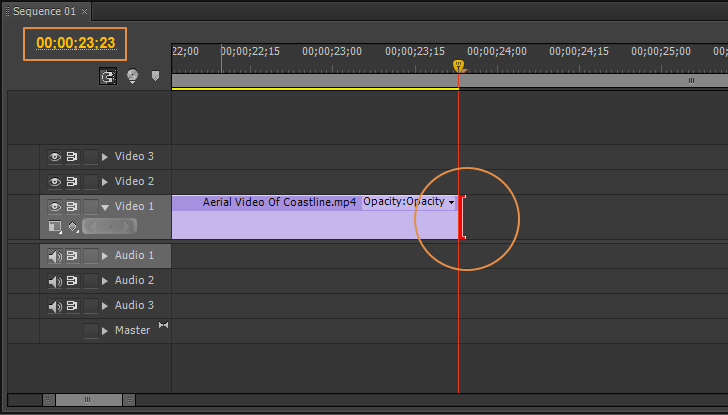The width and height of the screenshot is (728, 415).
Task: Toggle sync lock for Audio 2
Action: pyautogui.click(x=72, y=281)
